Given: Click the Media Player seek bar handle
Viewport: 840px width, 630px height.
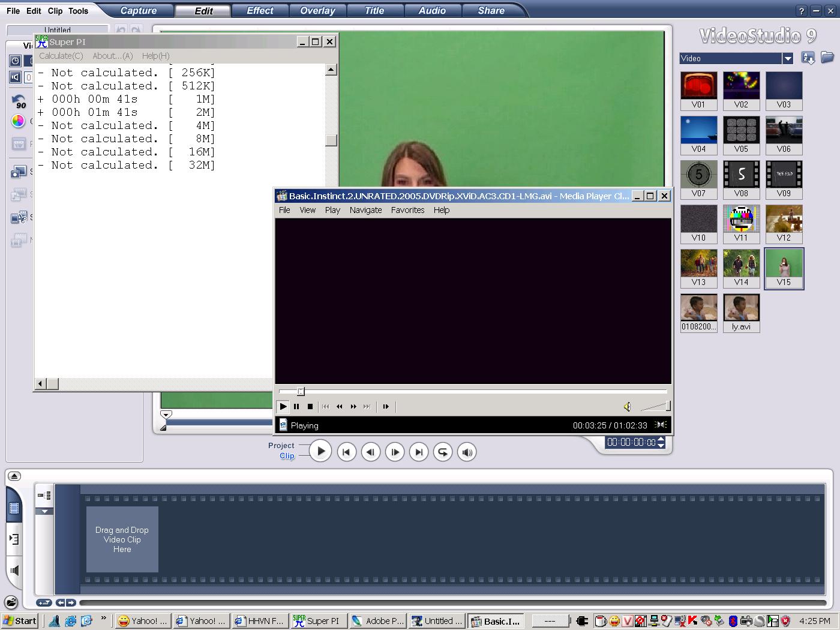Looking at the screenshot, I should (x=301, y=391).
